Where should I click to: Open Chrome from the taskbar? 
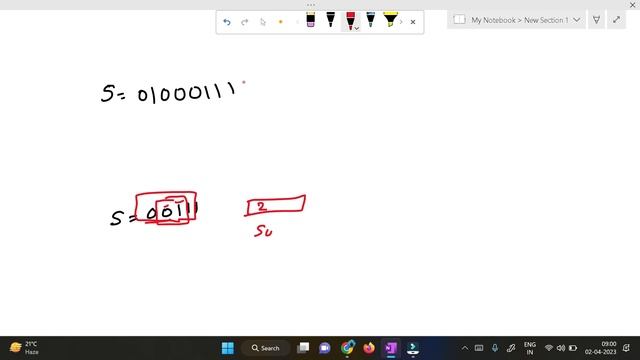347,348
